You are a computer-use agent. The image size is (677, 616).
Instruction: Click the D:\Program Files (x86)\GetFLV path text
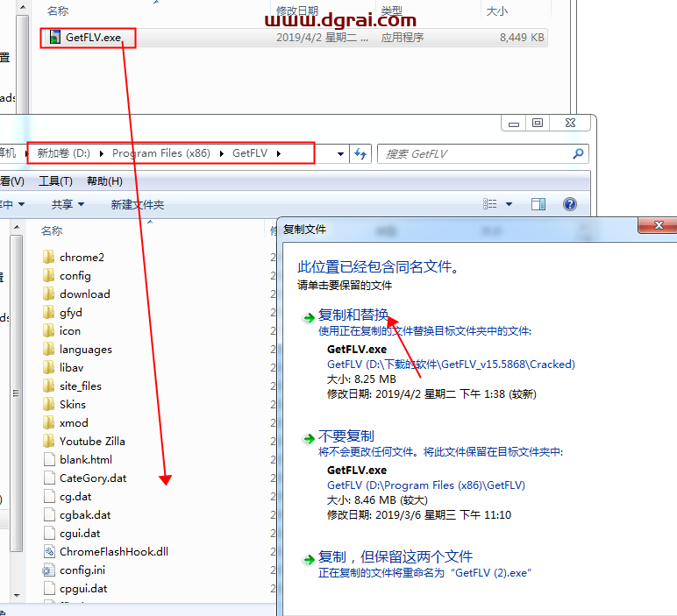coord(425,485)
